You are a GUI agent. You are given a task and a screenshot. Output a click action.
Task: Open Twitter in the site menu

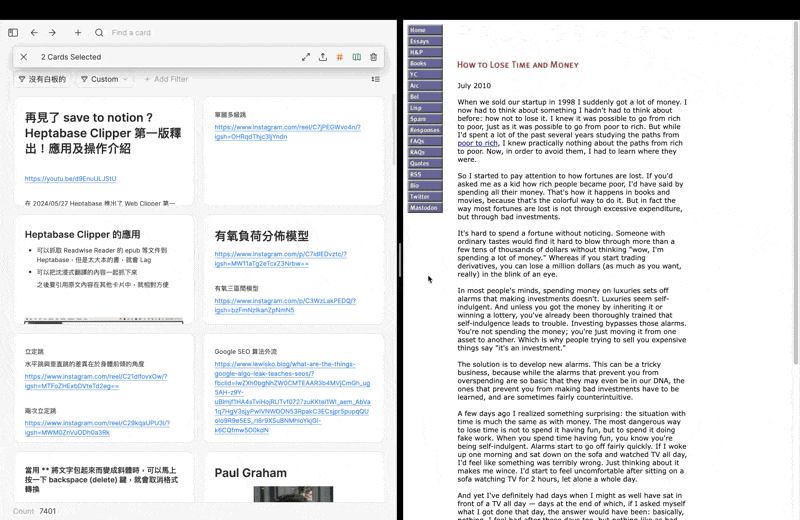[425, 196]
